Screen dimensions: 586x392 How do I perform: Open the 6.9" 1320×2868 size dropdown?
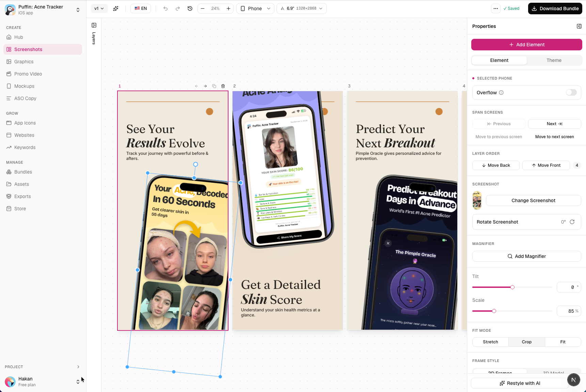[302, 9]
